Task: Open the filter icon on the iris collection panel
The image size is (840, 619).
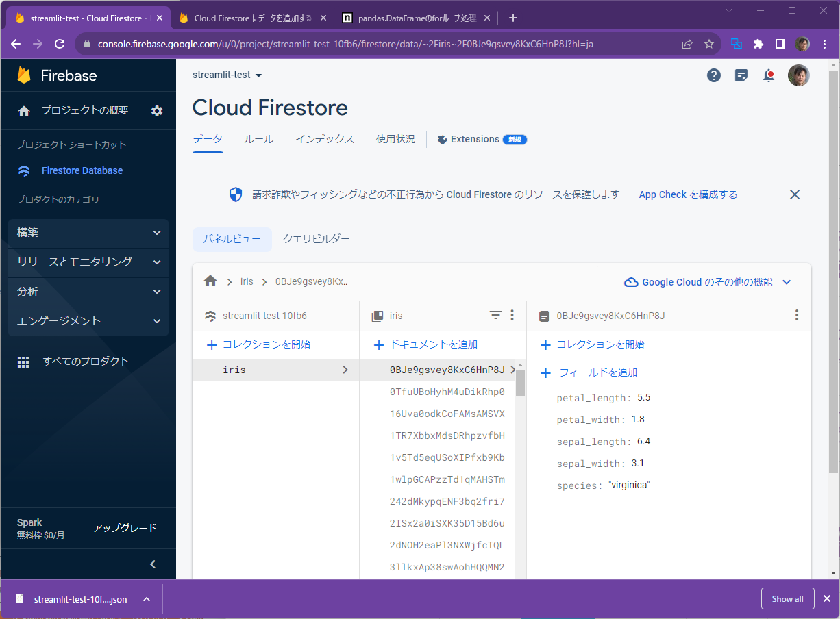Action: click(495, 315)
